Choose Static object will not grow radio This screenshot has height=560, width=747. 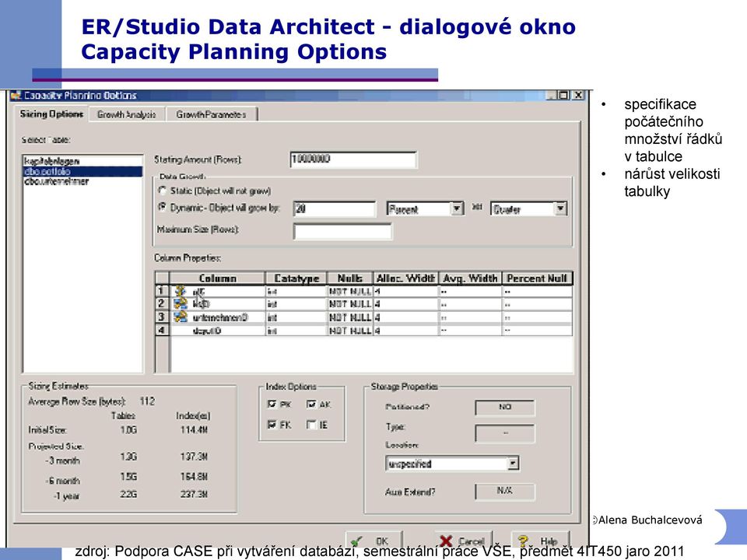(x=163, y=191)
